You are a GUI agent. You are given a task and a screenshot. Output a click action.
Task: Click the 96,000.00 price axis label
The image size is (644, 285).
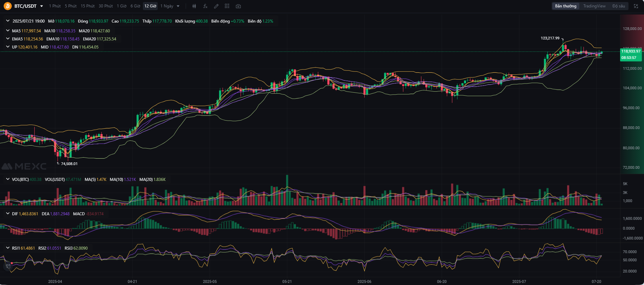631,108
